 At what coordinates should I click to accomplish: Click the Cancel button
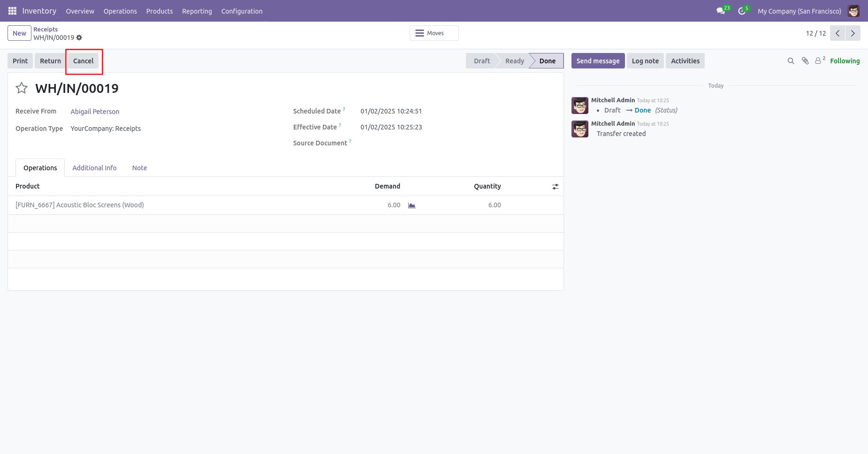(x=83, y=61)
